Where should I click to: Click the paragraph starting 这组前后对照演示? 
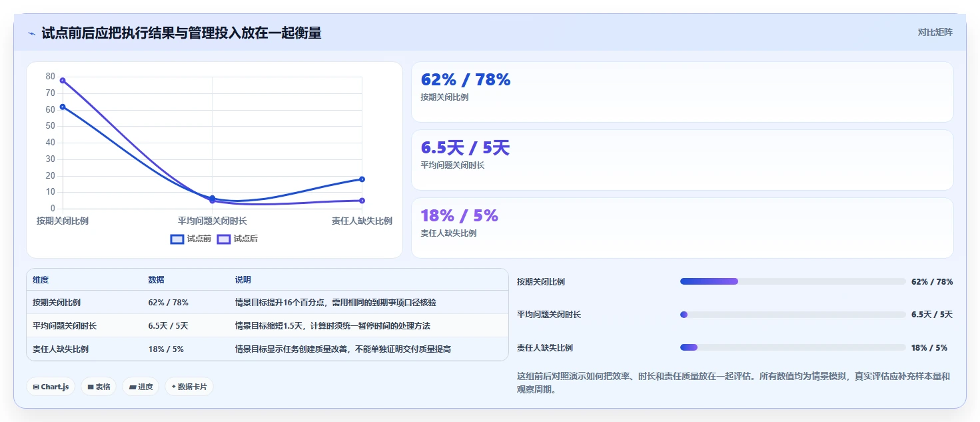pos(734,383)
